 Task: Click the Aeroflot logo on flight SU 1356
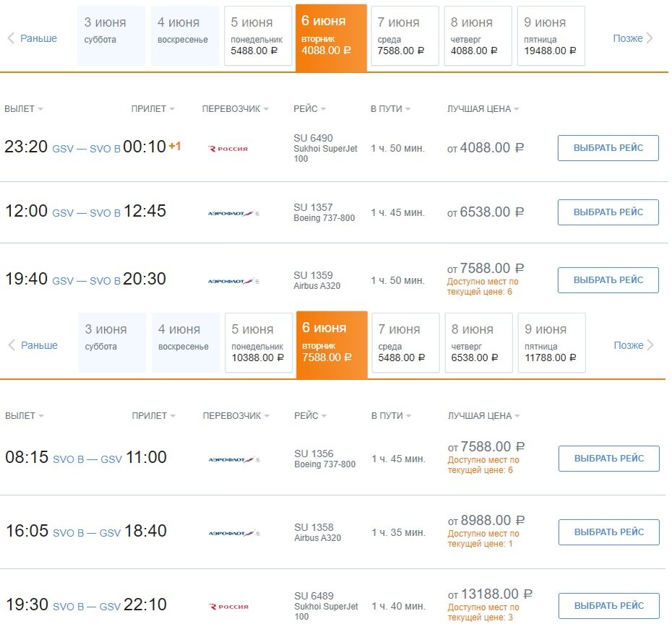(x=234, y=459)
